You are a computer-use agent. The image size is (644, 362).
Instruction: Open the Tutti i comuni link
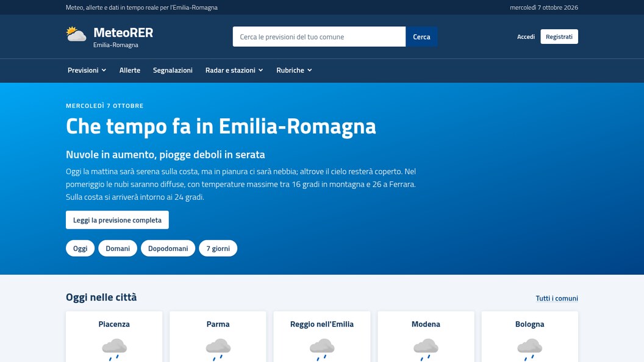click(x=557, y=299)
